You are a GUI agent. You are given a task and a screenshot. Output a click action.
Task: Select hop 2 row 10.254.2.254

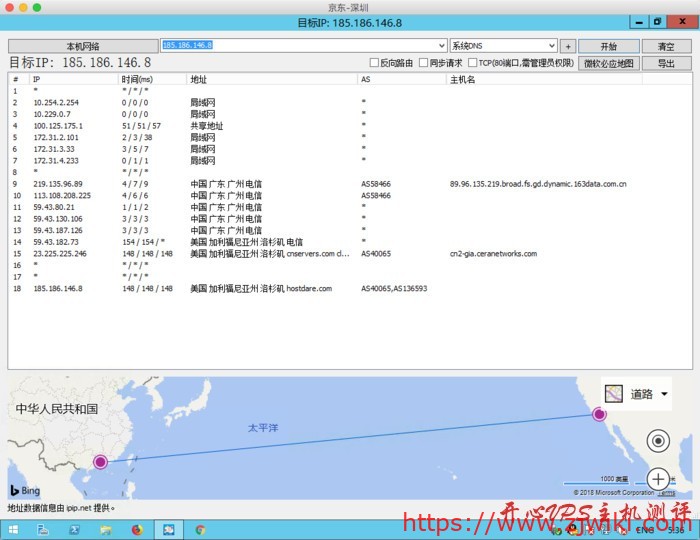click(350, 103)
